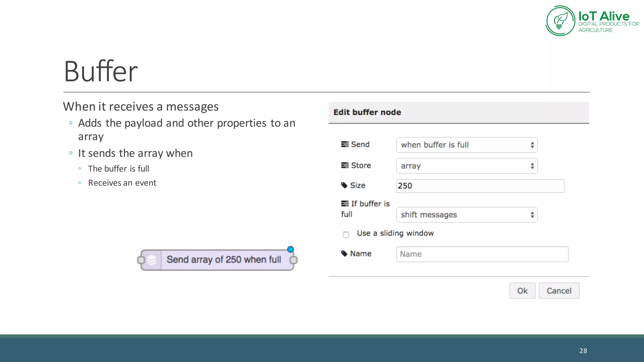Click the buffer node layers icon
Viewport: 644px width, 362px height.
pos(152,260)
